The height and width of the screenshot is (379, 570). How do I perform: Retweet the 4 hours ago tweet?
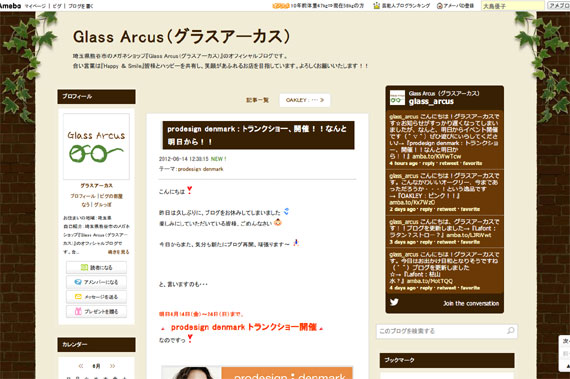tap(449, 164)
